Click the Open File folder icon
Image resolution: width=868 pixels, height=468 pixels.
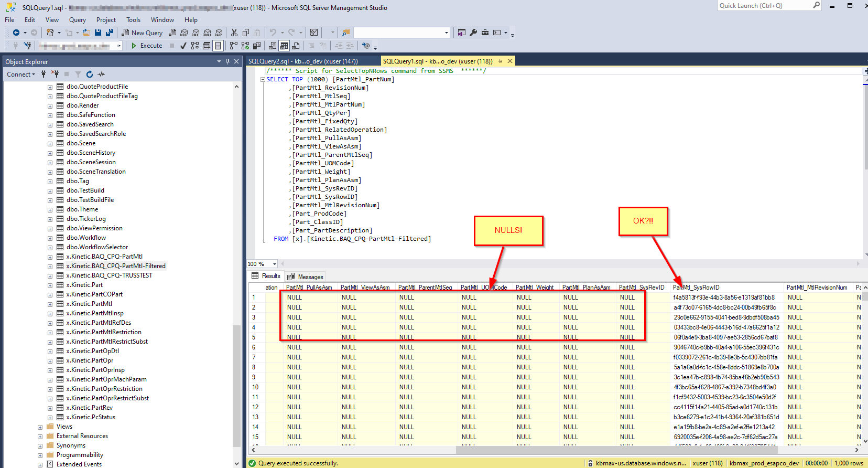(x=86, y=33)
